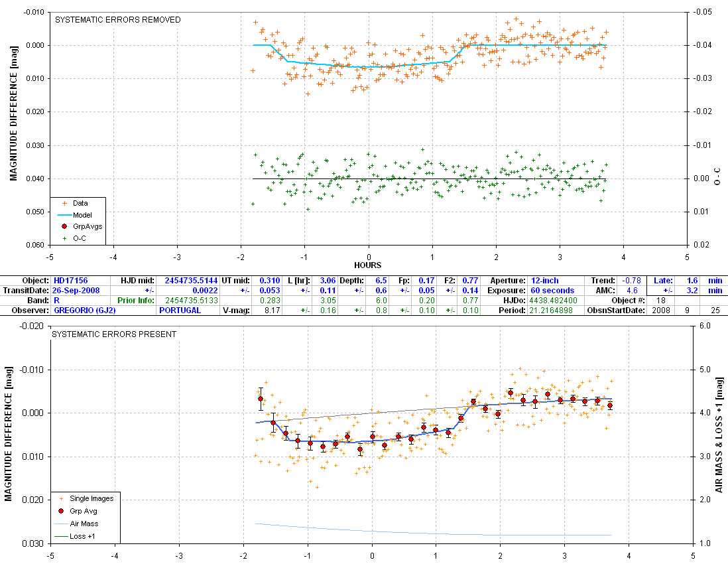Click the HJDo value 4438.482400
728x564 pixels.
[554, 301]
